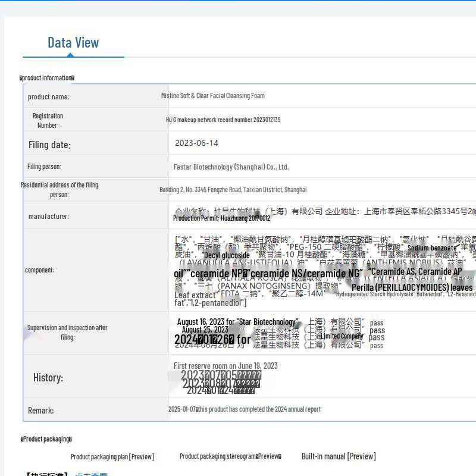Click the manufacturer row label

(x=48, y=217)
